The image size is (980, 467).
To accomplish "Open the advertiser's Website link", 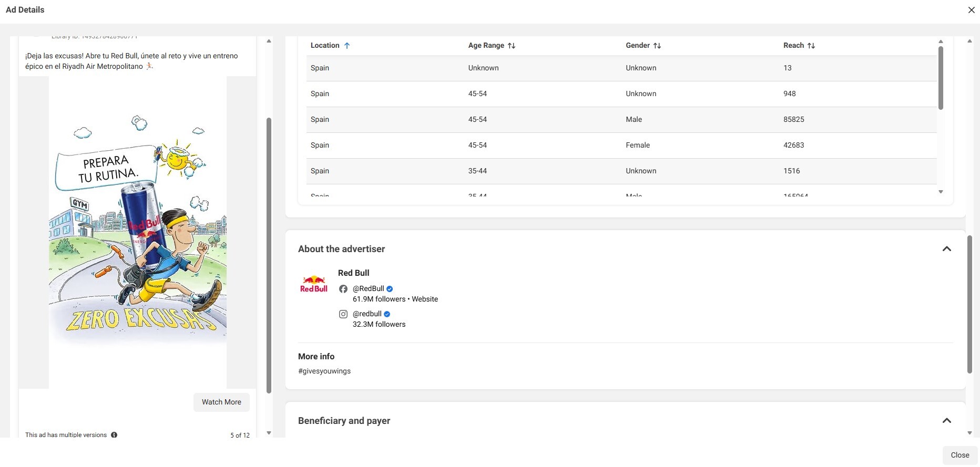I will coord(425,299).
